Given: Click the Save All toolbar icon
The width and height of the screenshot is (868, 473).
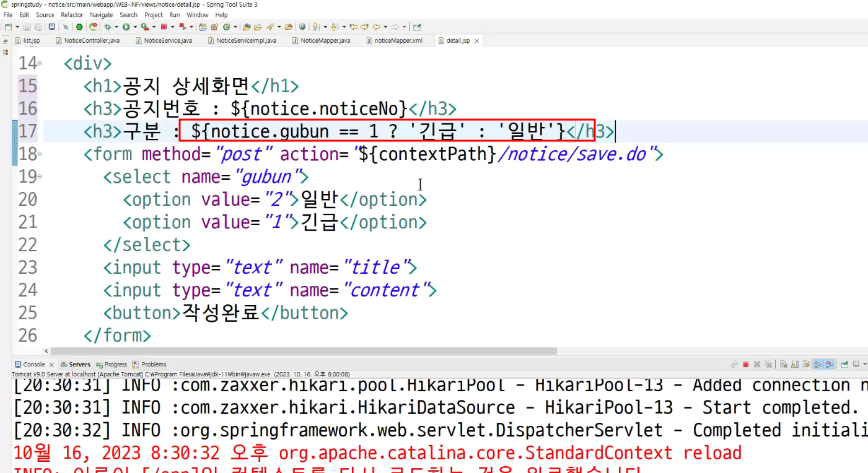Looking at the screenshot, I should click(38, 27).
